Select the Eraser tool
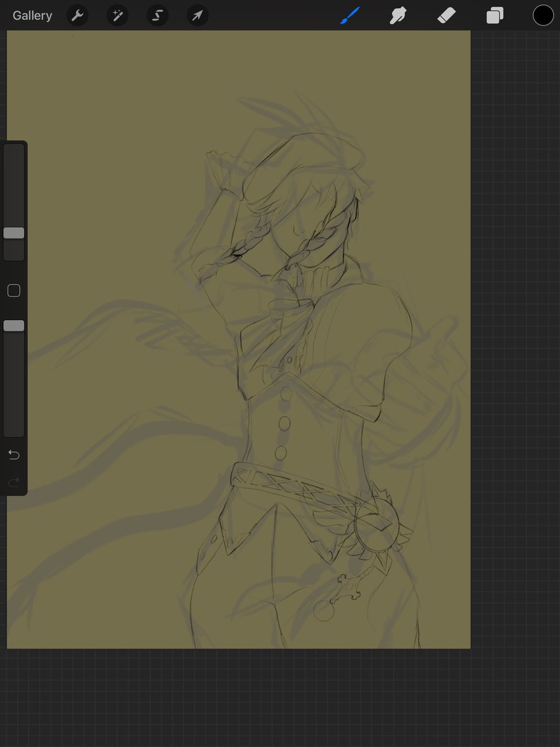The height and width of the screenshot is (747, 560). 446,16
